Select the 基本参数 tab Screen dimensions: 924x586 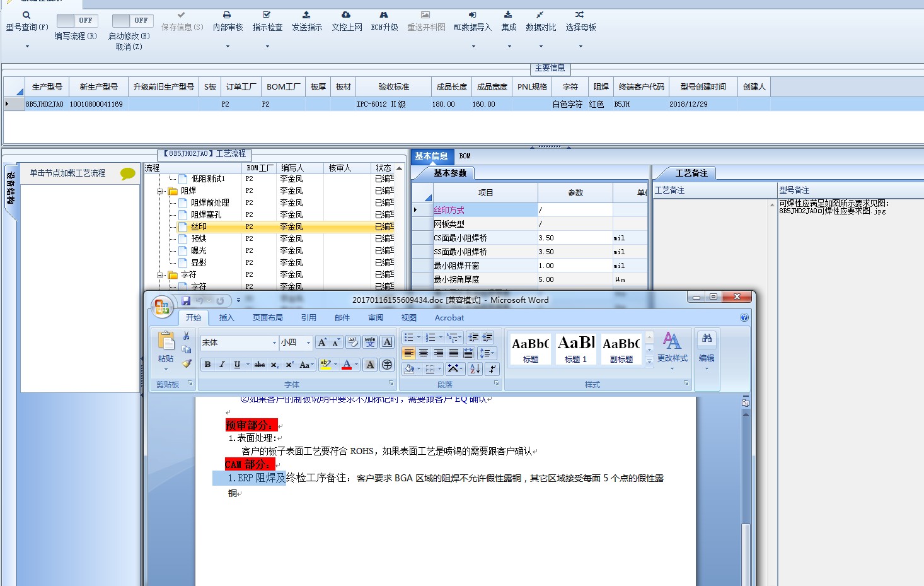(450, 173)
